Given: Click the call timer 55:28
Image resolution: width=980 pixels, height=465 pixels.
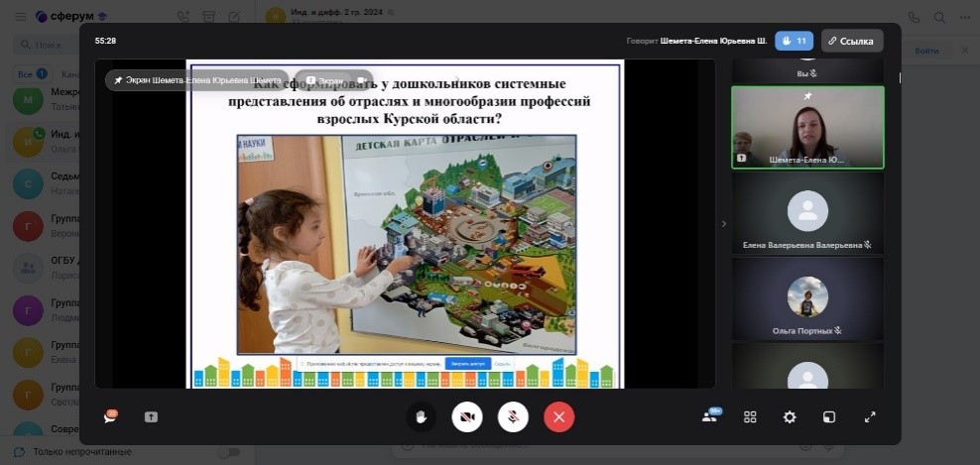Looking at the screenshot, I should point(105,41).
